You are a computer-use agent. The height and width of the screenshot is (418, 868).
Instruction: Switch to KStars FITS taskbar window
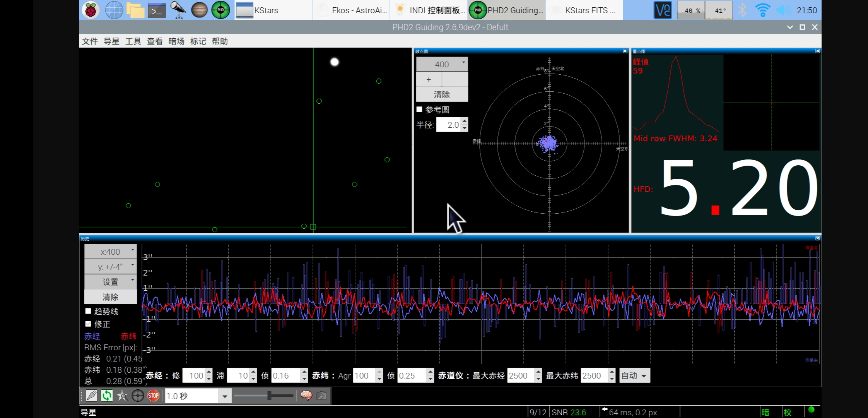coord(584,10)
